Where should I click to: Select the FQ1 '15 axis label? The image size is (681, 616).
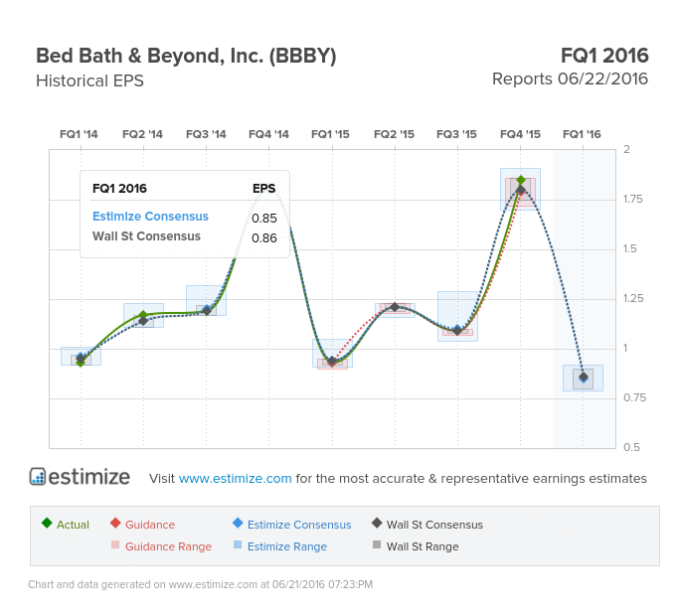click(330, 134)
